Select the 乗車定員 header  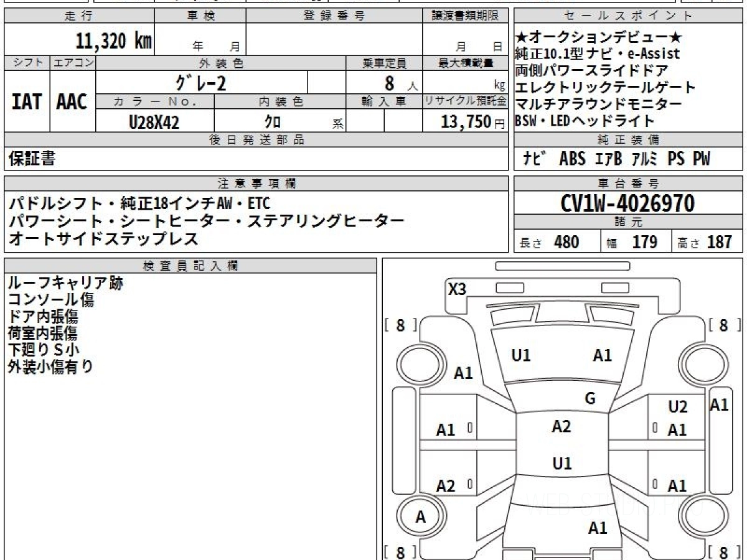pos(384,63)
